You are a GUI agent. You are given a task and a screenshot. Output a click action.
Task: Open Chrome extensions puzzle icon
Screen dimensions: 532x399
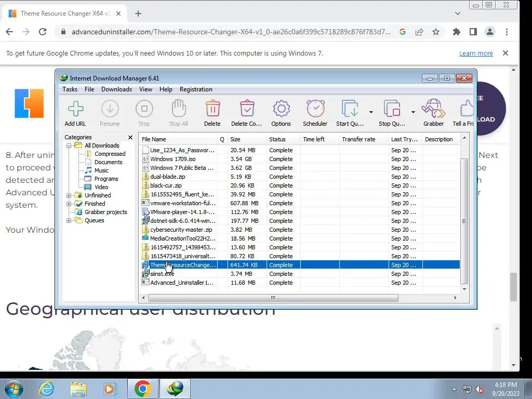(456, 32)
